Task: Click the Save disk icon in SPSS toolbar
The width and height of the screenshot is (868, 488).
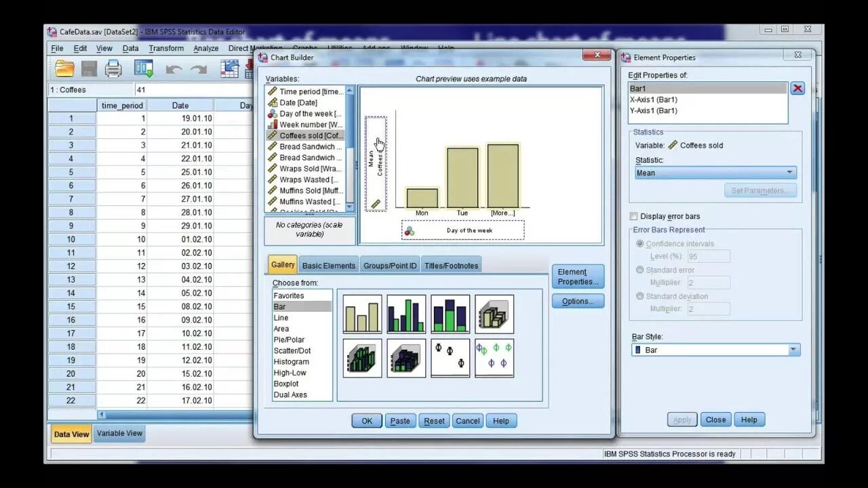Action: [89, 68]
